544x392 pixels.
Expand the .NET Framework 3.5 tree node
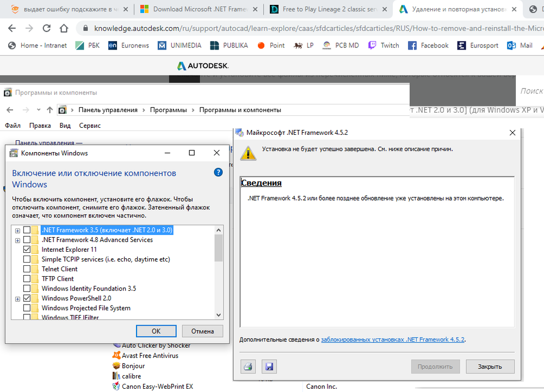coord(18,231)
